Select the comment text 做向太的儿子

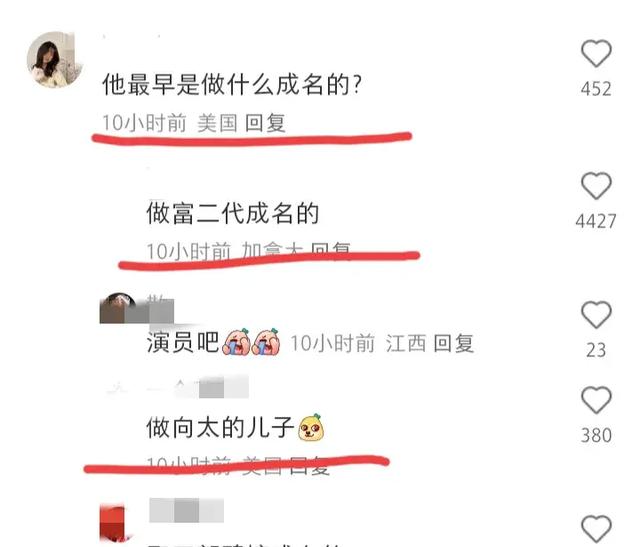(x=220, y=427)
